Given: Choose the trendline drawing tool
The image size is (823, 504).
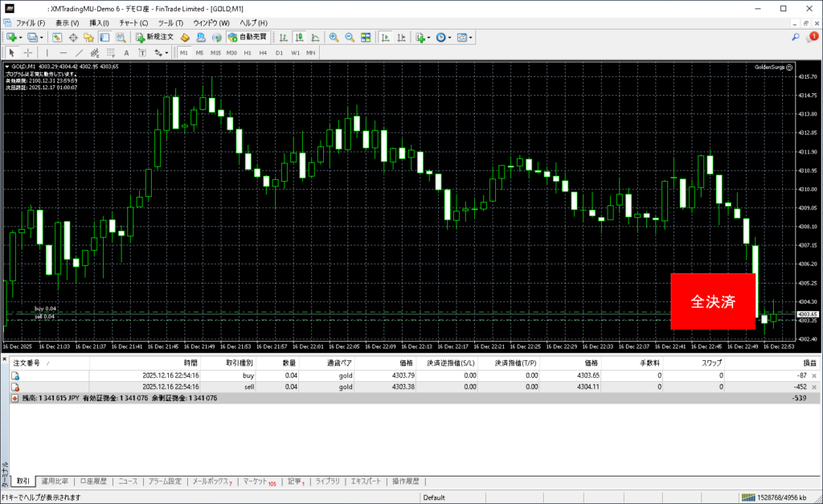Looking at the screenshot, I should click(79, 53).
